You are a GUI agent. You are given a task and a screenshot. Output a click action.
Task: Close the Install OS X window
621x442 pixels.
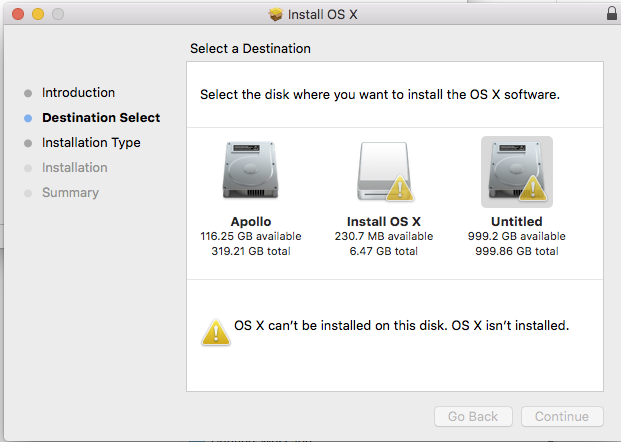[x=18, y=15]
